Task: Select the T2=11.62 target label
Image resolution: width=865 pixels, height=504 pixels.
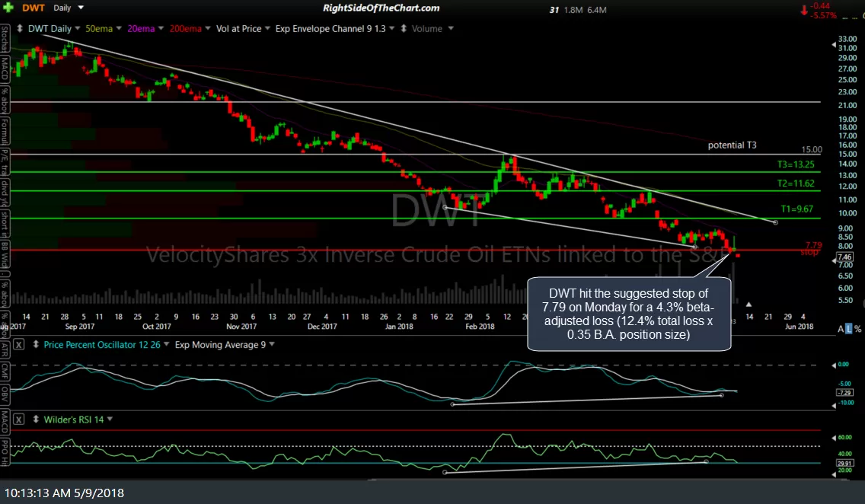Action: point(796,183)
